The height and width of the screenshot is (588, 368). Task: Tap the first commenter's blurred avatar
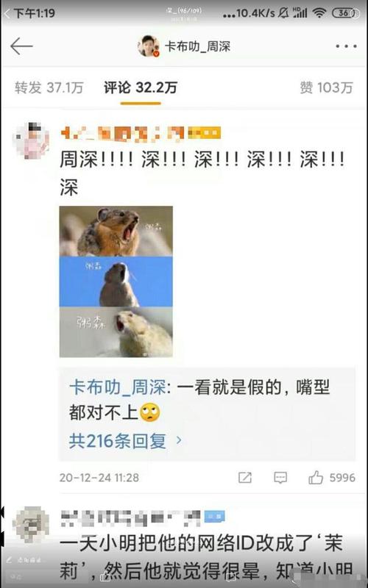coord(31,140)
